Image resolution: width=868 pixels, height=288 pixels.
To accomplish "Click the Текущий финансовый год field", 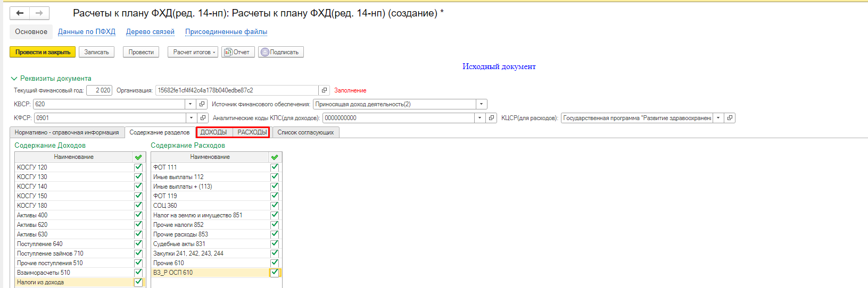I will tap(99, 90).
